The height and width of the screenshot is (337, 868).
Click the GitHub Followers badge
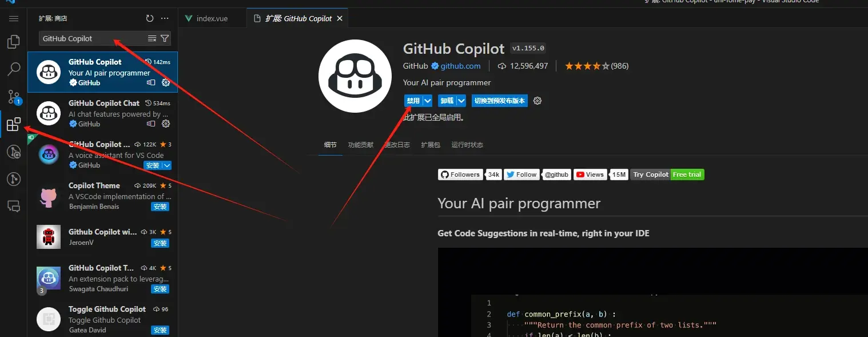469,175
